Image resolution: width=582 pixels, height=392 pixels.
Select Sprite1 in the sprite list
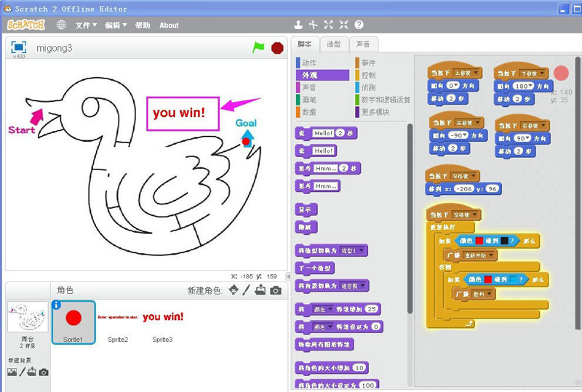click(x=73, y=322)
